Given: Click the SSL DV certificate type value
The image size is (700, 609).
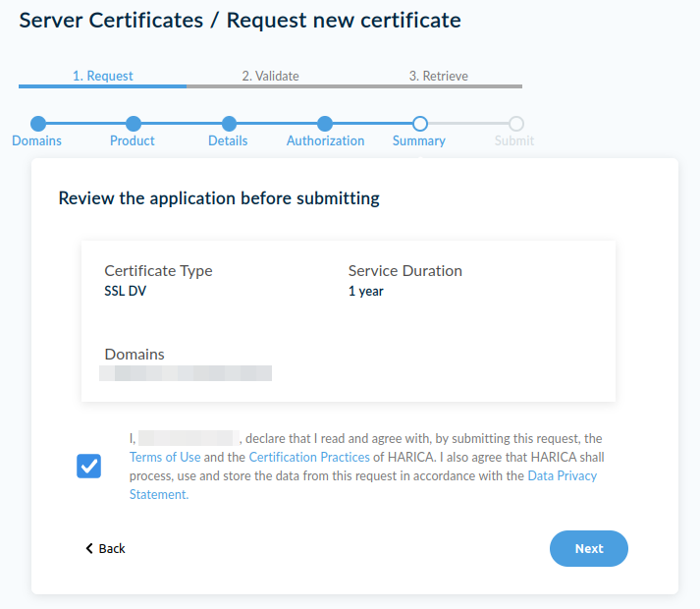Looking at the screenshot, I should (x=126, y=291).
